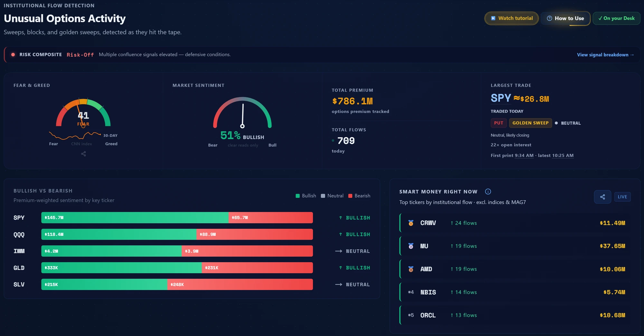
Task: Click the SLV ticker label
Action: click(x=19, y=284)
